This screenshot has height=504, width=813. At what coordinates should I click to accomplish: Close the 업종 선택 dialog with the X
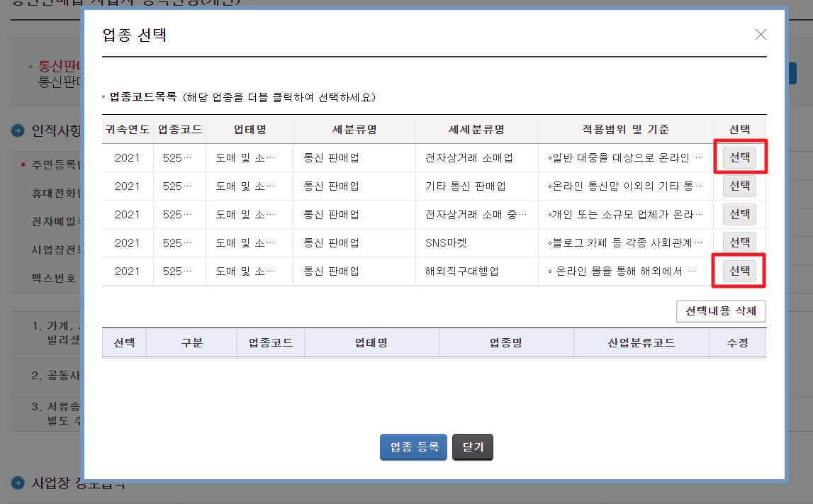click(761, 34)
